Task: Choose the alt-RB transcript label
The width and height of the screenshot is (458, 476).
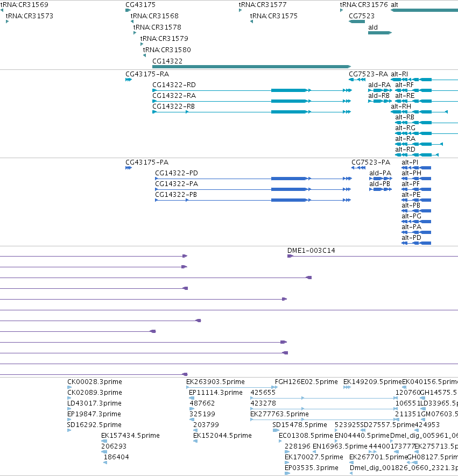Action: click(405, 117)
